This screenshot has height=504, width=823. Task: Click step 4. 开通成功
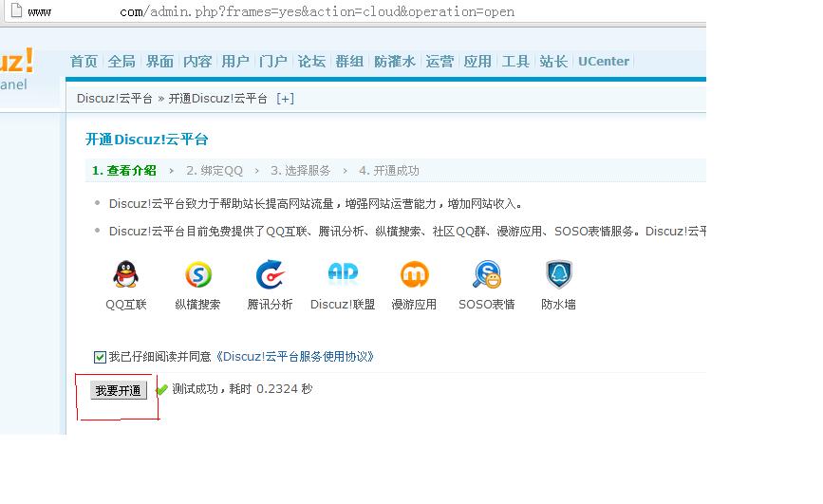point(389,171)
